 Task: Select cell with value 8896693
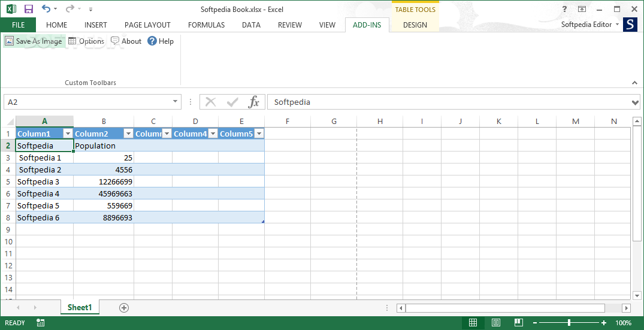click(x=104, y=217)
